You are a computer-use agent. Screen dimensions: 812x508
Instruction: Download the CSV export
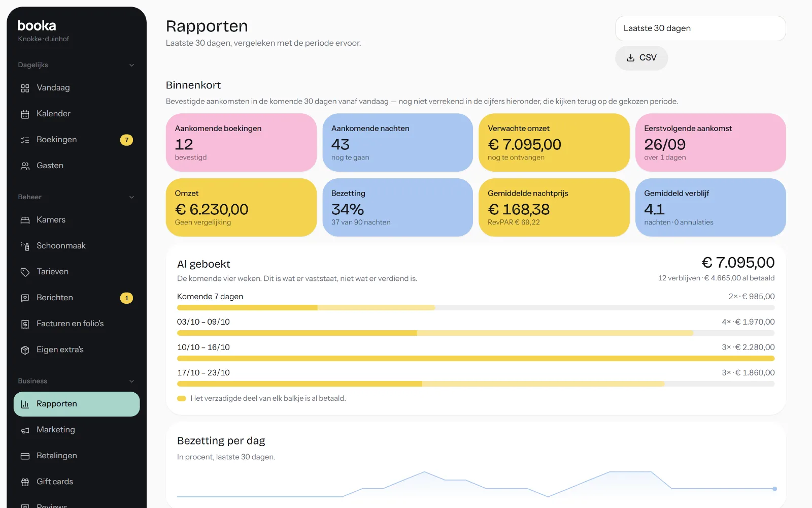(641, 58)
